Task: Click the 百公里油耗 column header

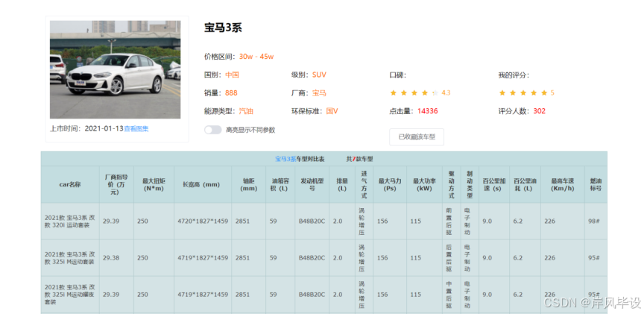Action: point(525,184)
